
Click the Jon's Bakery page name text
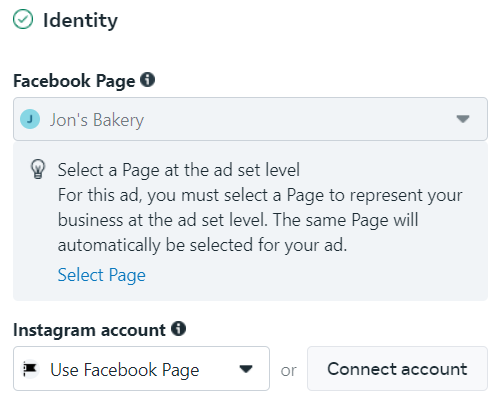click(97, 120)
